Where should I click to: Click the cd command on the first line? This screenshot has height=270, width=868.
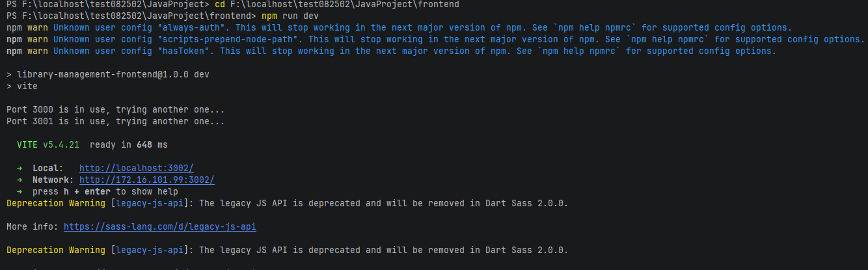point(336,4)
